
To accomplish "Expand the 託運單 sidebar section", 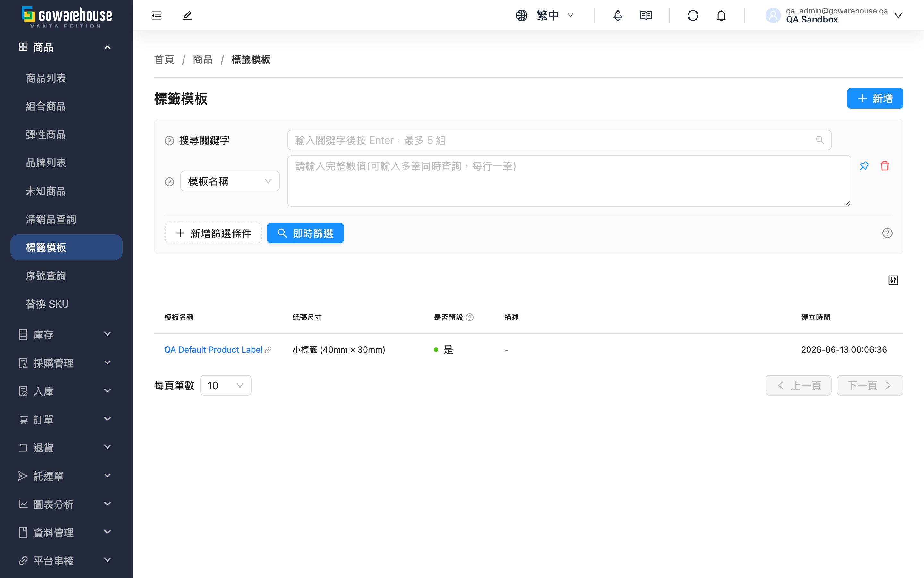I will tap(66, 476).
